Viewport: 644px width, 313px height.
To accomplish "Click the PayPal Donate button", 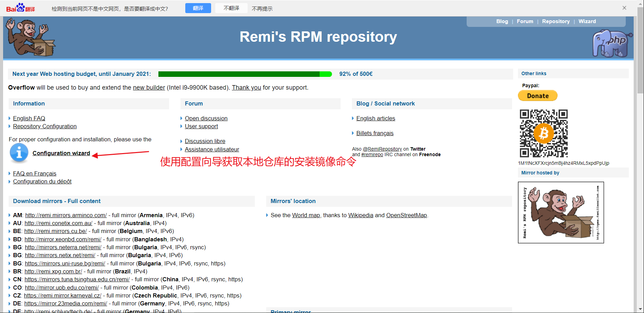I will 538,96.
